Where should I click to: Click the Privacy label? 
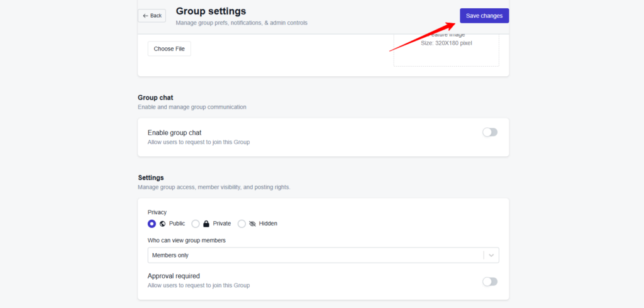(157, 212)
